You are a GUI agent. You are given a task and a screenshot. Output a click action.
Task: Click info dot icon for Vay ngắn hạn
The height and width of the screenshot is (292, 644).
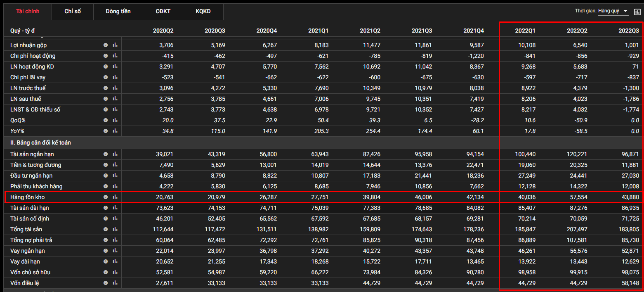(x=106, y=251)
